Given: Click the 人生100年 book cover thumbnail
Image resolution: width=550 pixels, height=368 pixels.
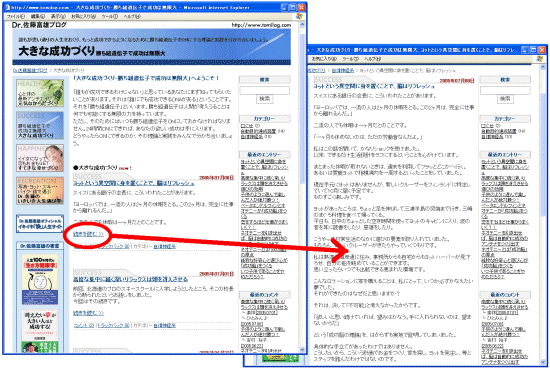Looking at the screenshot, I should click(40, 279).
